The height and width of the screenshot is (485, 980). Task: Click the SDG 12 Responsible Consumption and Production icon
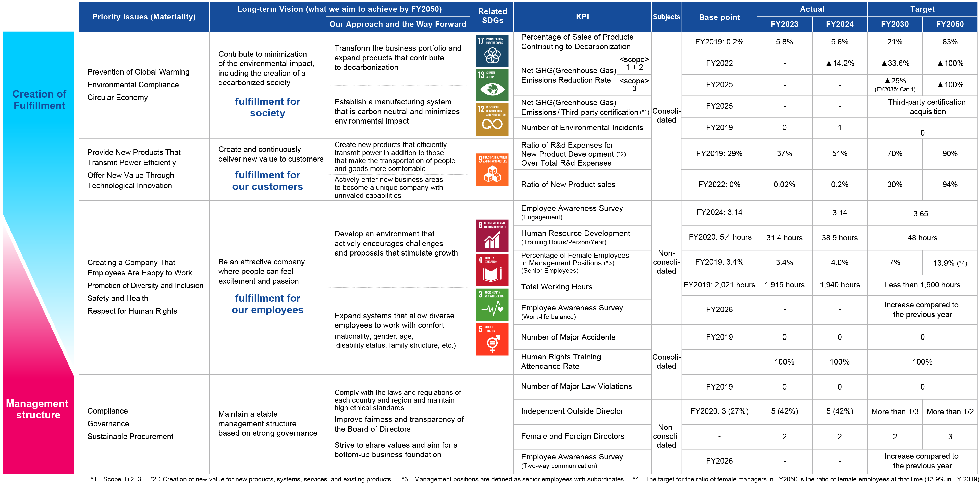492,119
